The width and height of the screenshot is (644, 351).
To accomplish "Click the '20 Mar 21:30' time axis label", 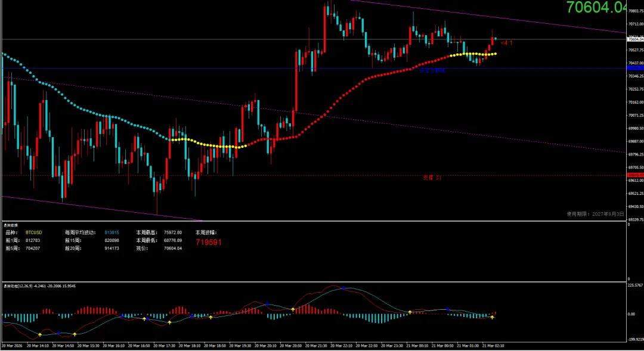I will pyautogui.click(x=316, y=346).
